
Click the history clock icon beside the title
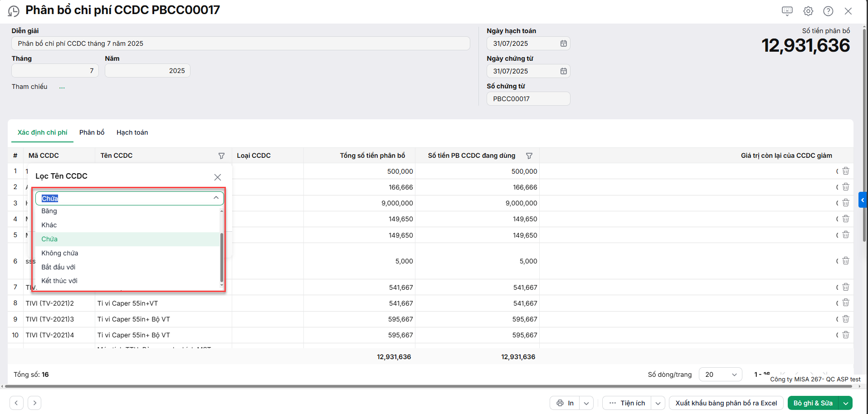(x=14, y=11)
